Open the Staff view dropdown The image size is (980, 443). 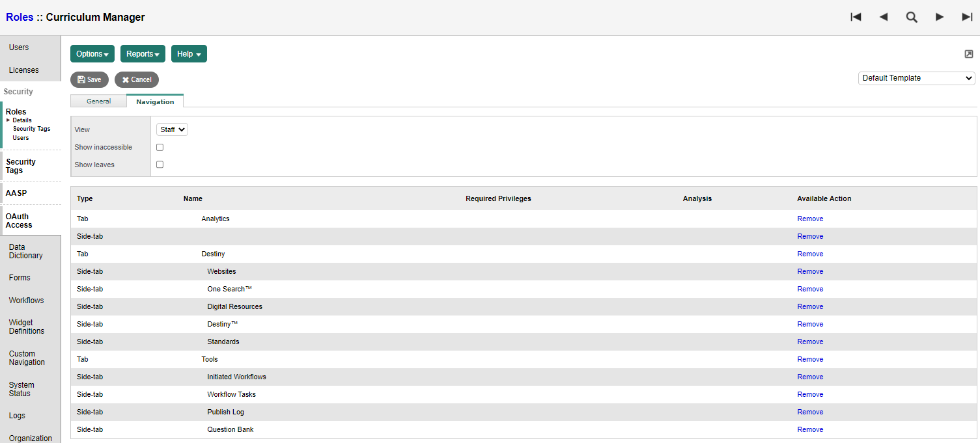[x=171, y=129]
